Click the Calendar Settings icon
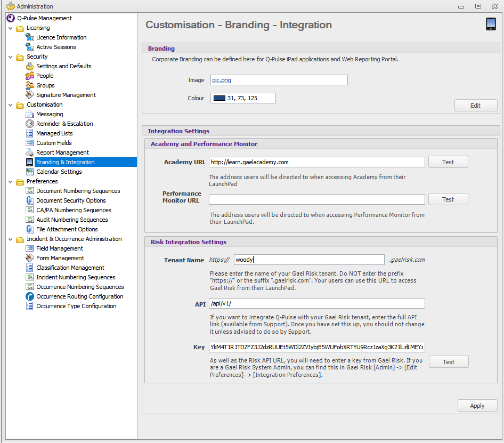This screenshot has width=504, height=443. [30, 172]
